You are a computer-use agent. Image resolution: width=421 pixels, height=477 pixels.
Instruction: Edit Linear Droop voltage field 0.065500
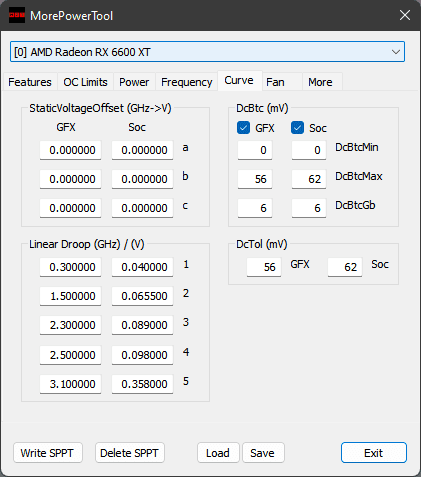pyautogui.click(x=142, y=296)
